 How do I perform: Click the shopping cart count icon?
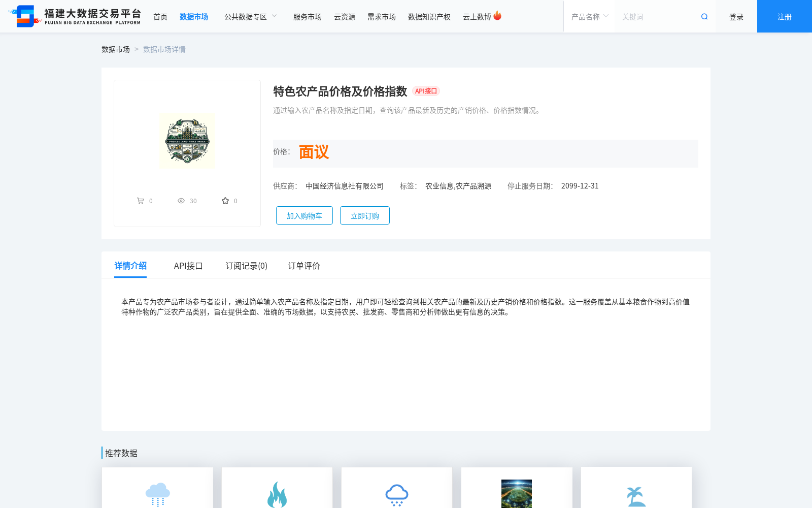141,201
